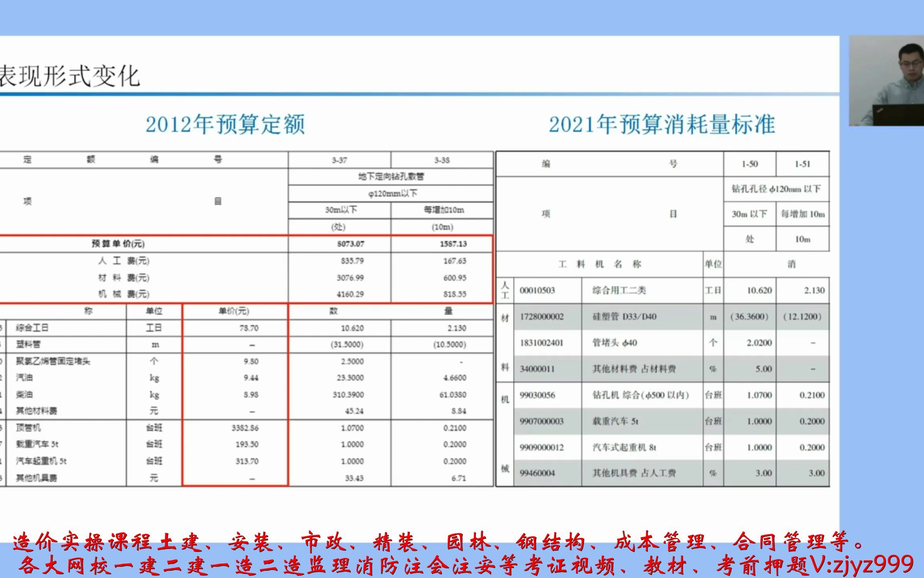Click the 汽车起重机 5t row name
The image size is (924, 578).
[41, 461]
